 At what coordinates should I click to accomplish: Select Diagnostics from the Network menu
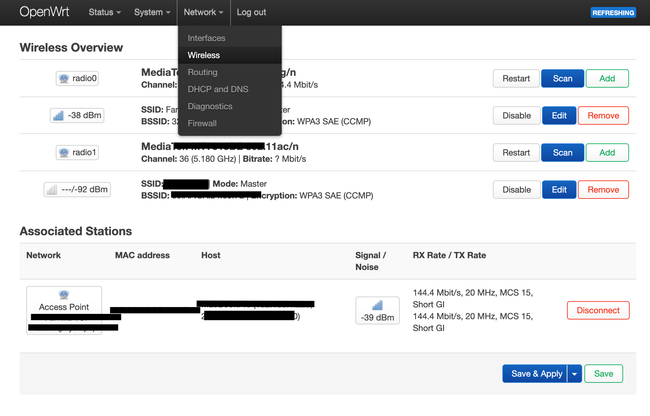(x=209, y=106)
